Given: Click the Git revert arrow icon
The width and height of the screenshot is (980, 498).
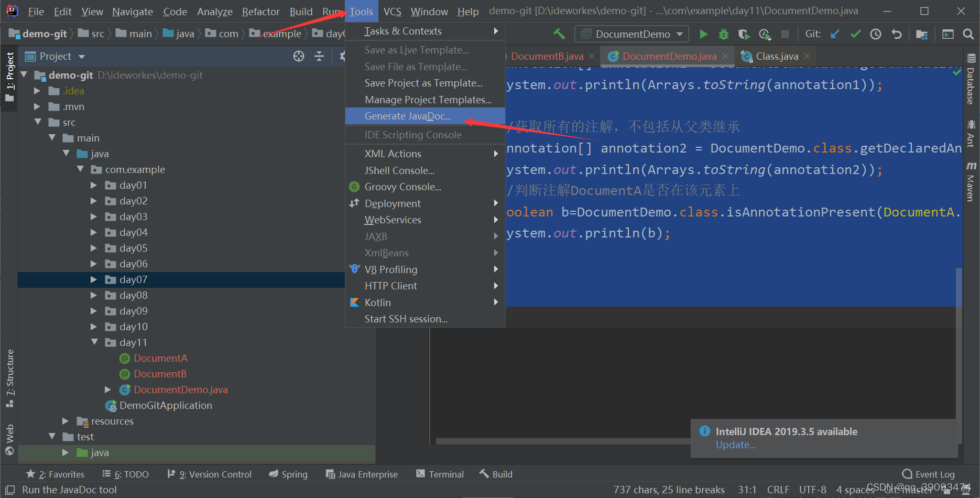Looking at the screenshot, I should click(x=897, y=34).
